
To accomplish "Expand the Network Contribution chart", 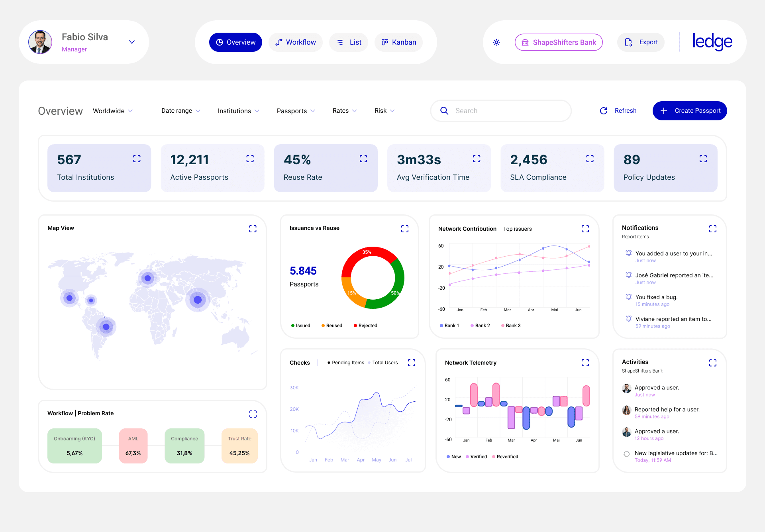I will click(x=585, y=229).
